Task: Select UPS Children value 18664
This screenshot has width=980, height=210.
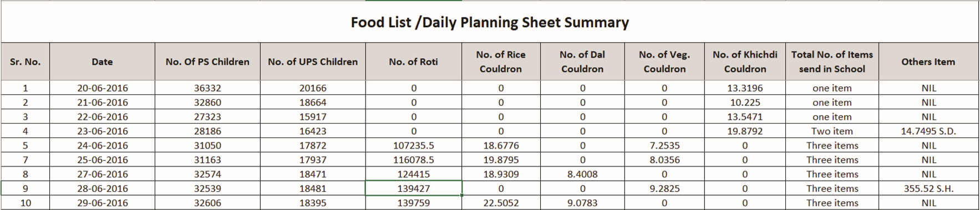Action: 313,103
